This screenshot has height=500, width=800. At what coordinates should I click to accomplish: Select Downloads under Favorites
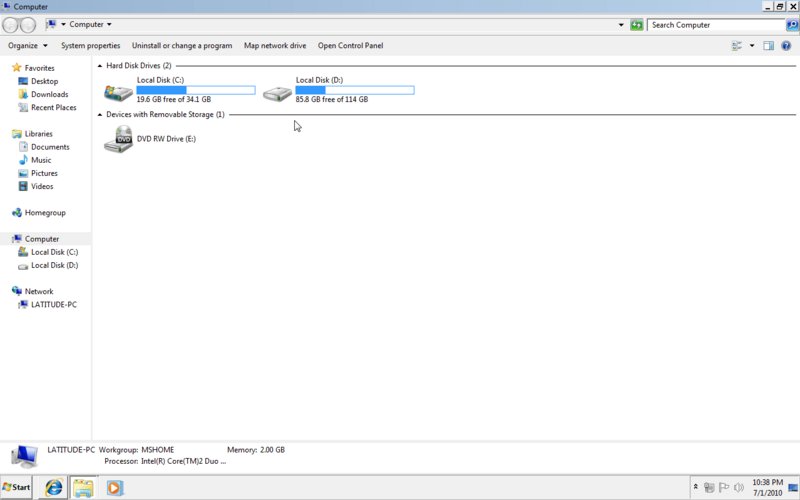point(49,94)
